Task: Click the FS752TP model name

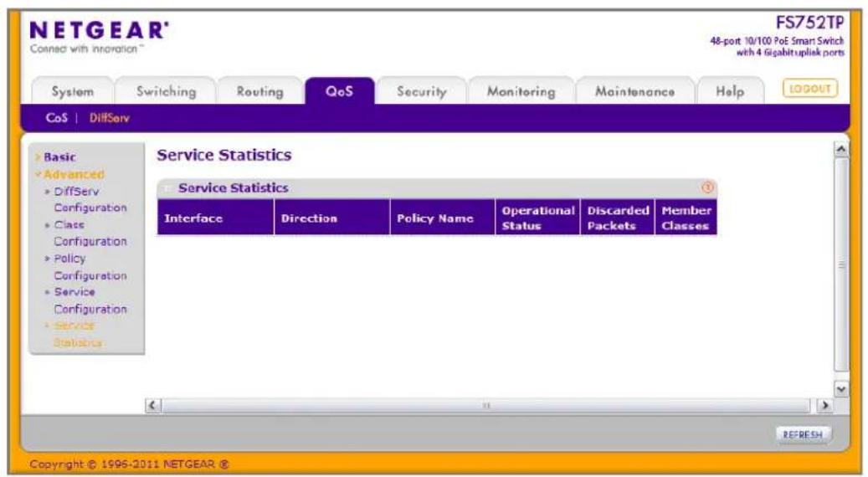Action: (809, 23)
